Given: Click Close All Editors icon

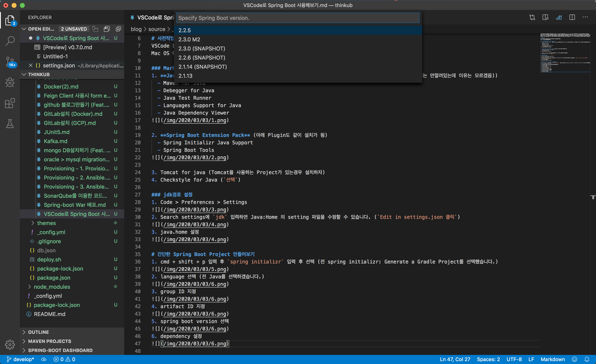Looking at the screenshot, I should pos(118,29).
